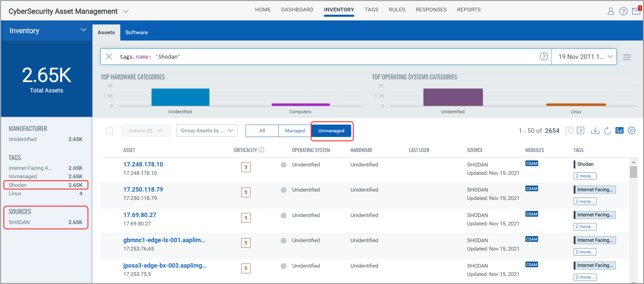Expand 2 more tags for 17.250.118.79
This screenshot has width=644, height=284.
coord(585,201)
